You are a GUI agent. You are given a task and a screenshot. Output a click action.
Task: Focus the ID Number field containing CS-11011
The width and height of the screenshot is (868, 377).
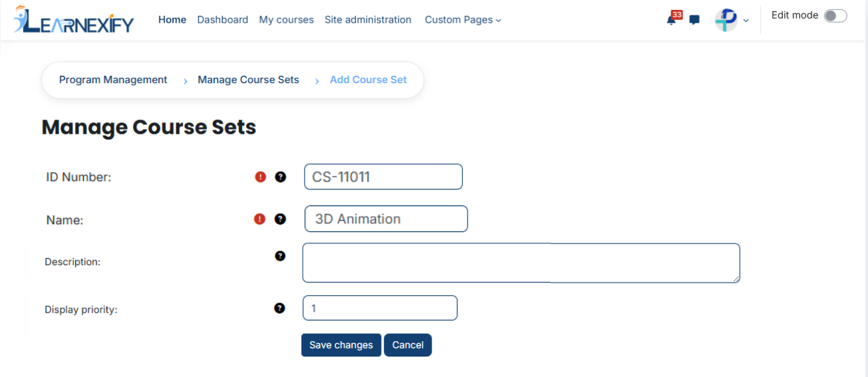(x=383, y=177)
